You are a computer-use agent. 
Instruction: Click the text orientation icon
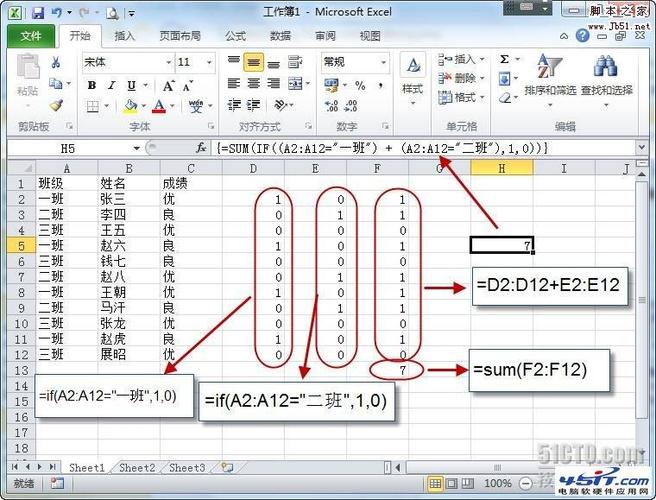click(x=281, y=105)
